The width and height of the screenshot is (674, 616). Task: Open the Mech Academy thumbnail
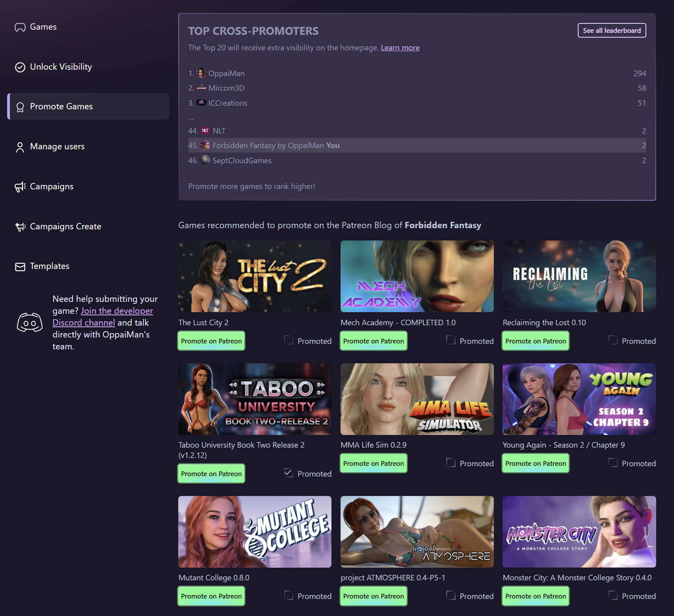tap(417, 277)
